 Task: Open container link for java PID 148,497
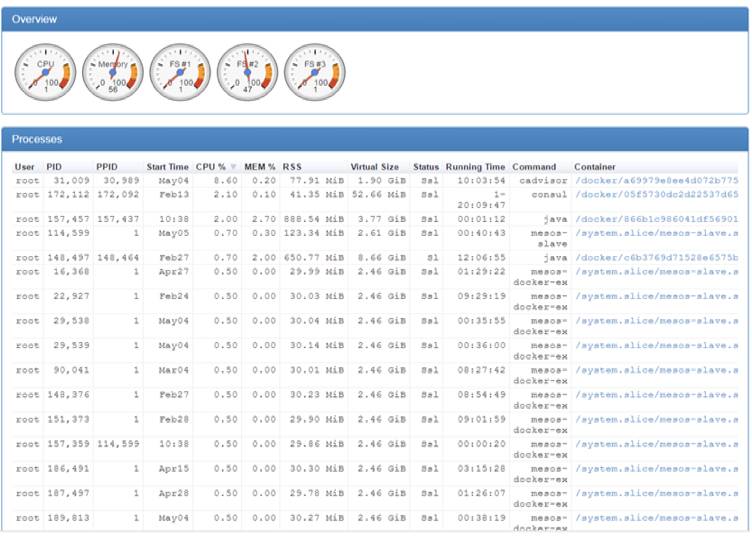point(657,258)
